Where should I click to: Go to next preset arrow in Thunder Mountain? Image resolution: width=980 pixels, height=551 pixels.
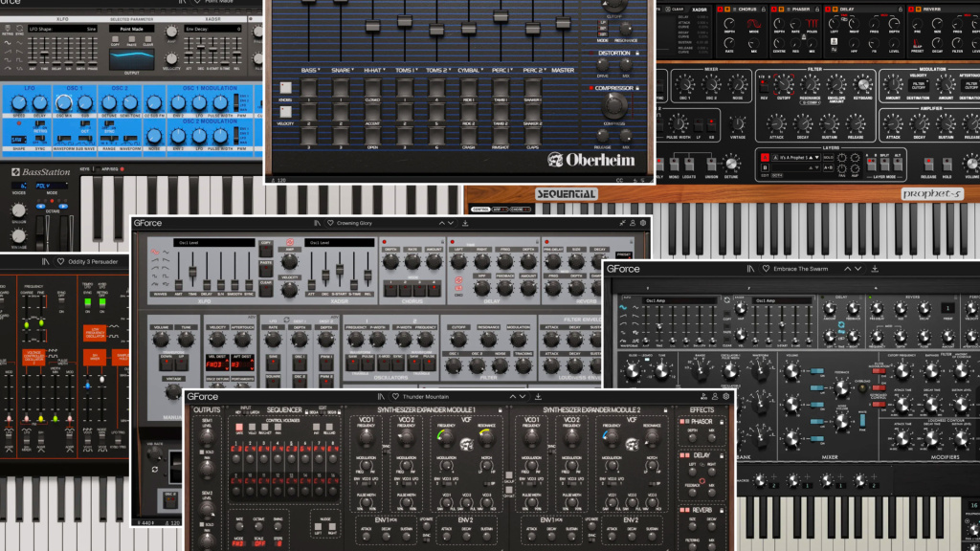coord(523,397)
